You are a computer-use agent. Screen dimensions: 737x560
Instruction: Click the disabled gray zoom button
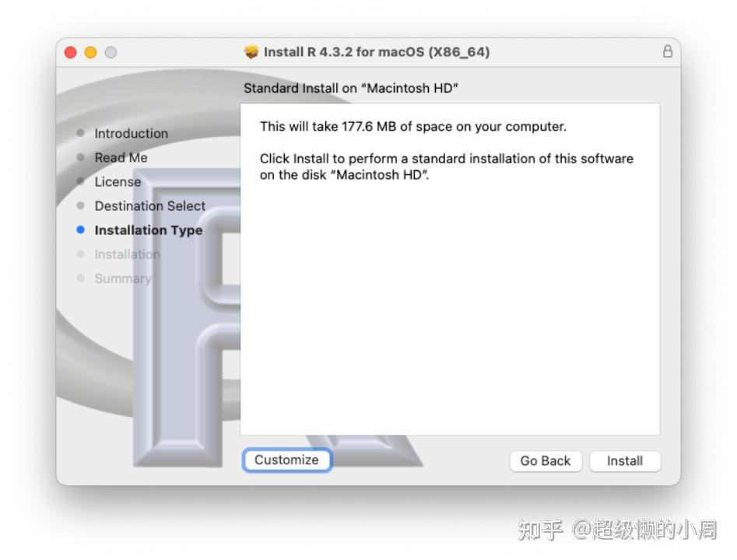(x=111, y=52)
